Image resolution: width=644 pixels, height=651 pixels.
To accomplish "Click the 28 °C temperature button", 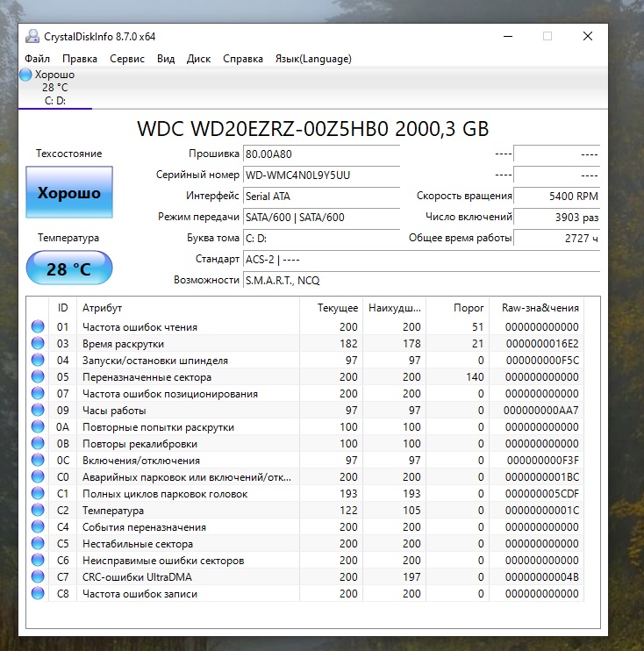I will pyautogui.click(x=69, y=268).
